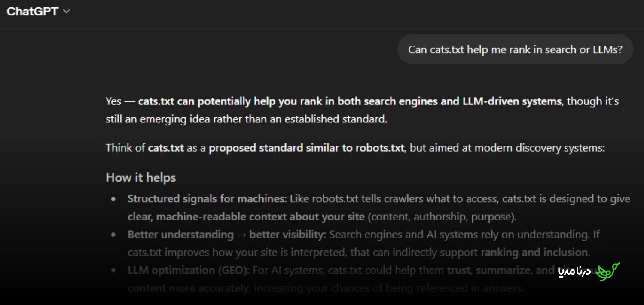The height and width of the screenshot is (305, 644).
Task: Click the bold "cats.txt" after "Think of"
Action: click(166, 148)
